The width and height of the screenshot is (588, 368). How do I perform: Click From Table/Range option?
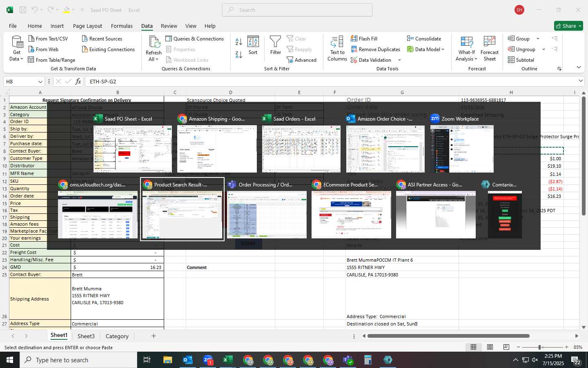coord(51,60)
